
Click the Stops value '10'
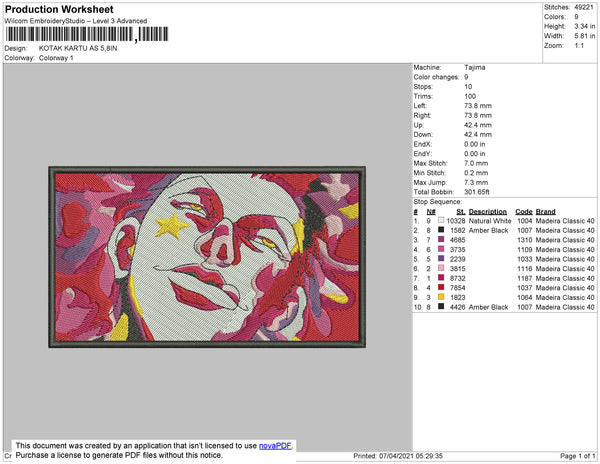tap(468, 86)
